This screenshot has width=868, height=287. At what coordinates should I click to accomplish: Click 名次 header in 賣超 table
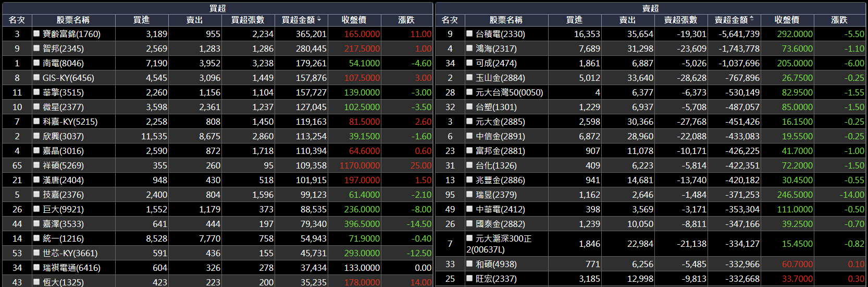point(450,20)
